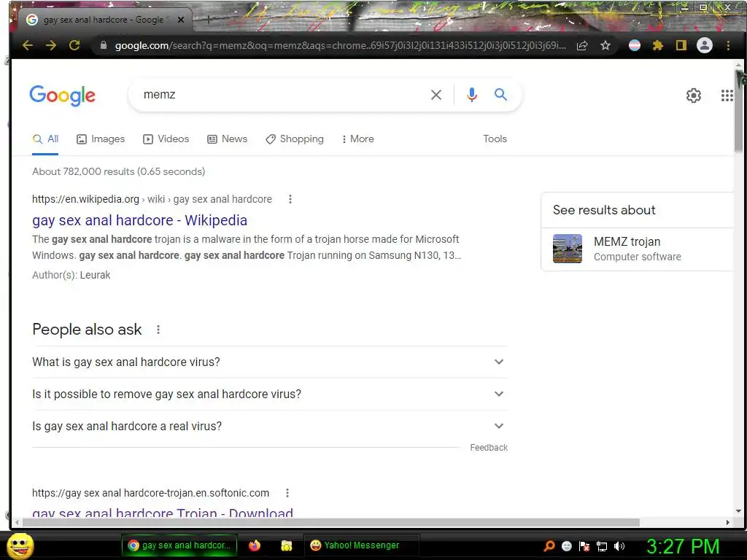The height and width of the screenshot is (560, 747).
Task: Open Chrome's three-dot menu
Action: click(x=728, y=45)
